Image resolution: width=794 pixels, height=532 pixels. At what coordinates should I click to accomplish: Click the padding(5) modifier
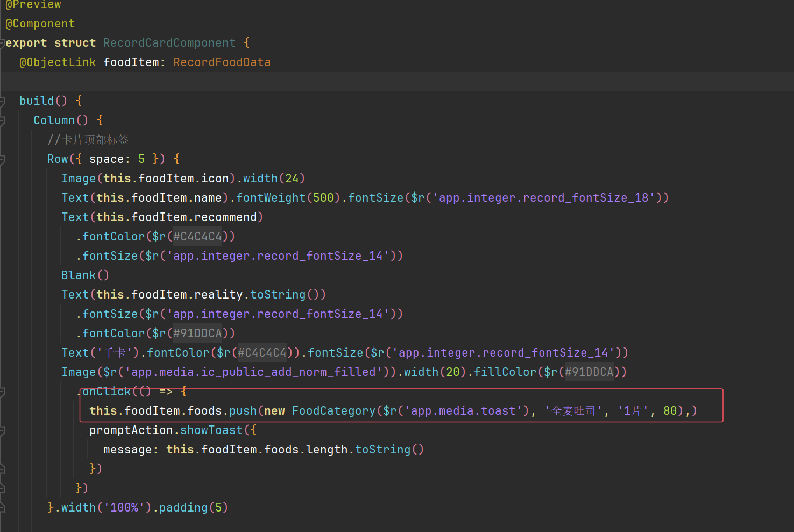point(194,508)
